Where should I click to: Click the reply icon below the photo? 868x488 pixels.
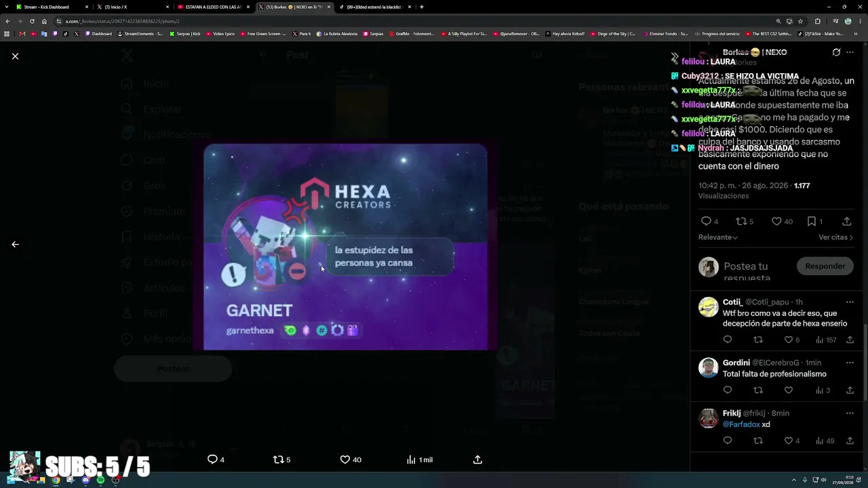point(212,460)
